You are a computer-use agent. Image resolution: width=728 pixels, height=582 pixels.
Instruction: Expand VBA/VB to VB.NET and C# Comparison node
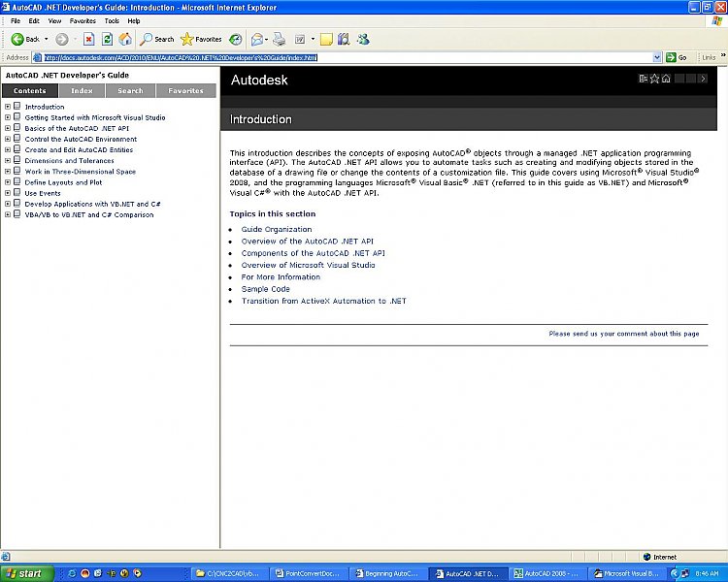click(8, 214)
